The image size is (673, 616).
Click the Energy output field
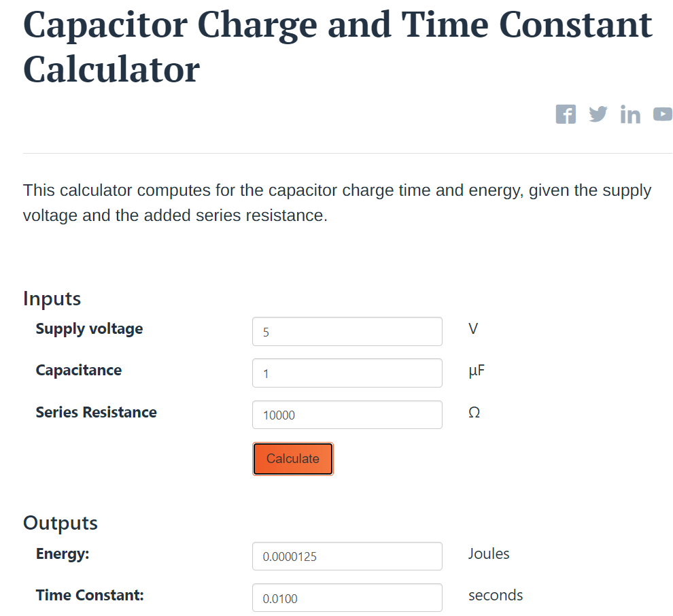[x=347, y=556]
